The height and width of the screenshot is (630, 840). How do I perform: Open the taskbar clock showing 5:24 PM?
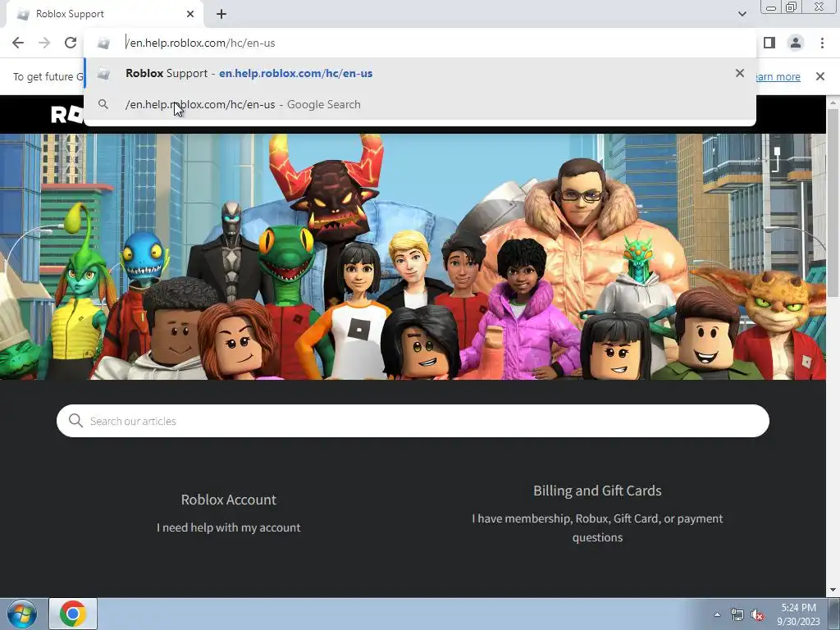[x=798, y=614]
